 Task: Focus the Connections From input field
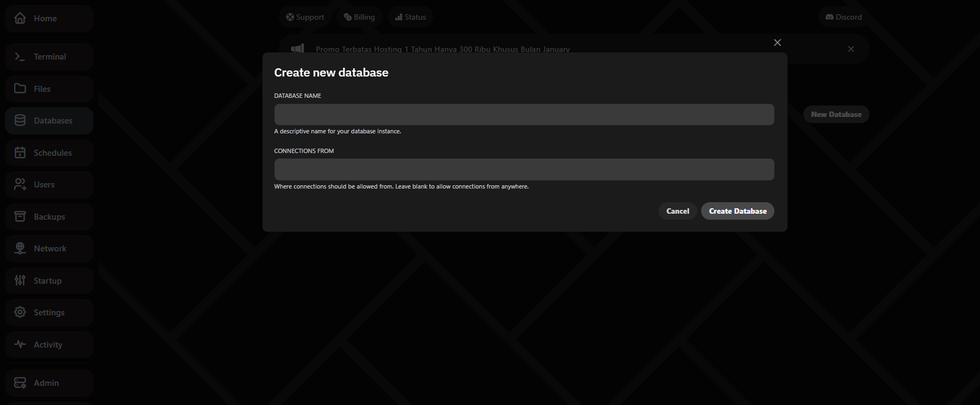pyautogui.click(x=524, y=169)
